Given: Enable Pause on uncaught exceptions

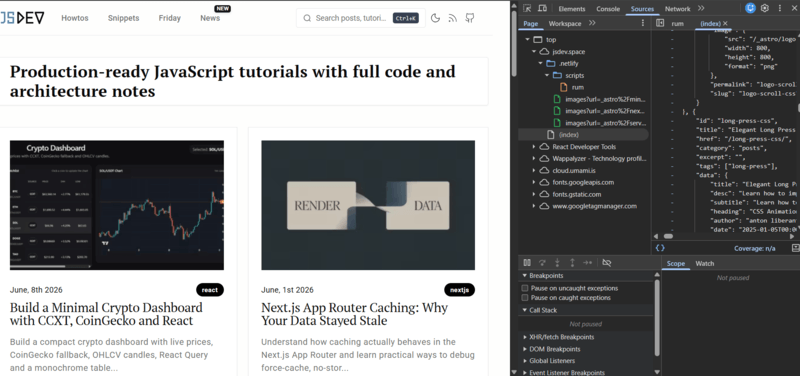Looking at the screenshot, I should 524,288.
